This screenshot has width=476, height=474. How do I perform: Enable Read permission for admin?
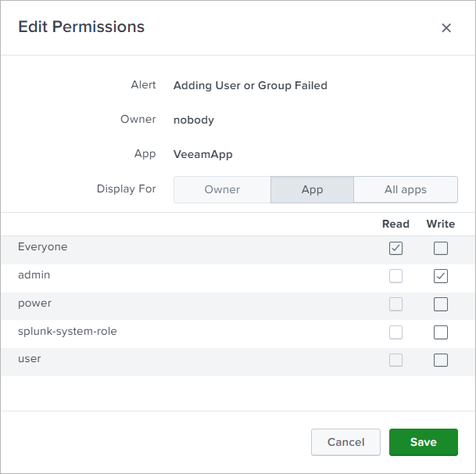coord(396,276)
